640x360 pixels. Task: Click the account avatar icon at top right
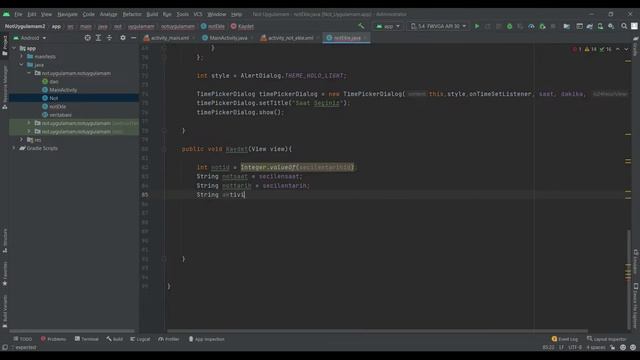634,26
